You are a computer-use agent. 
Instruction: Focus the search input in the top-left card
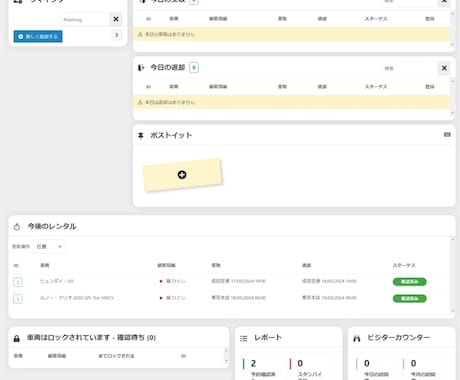tap(85, 19)
